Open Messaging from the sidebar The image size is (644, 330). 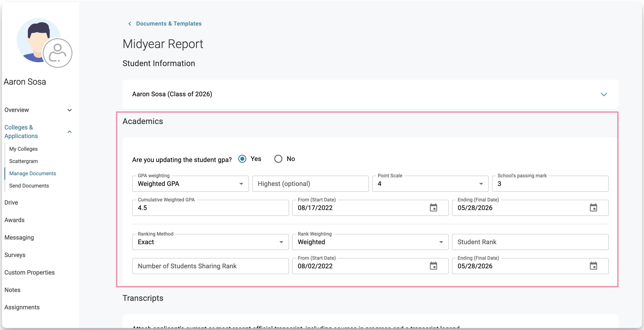coord(19,237)
